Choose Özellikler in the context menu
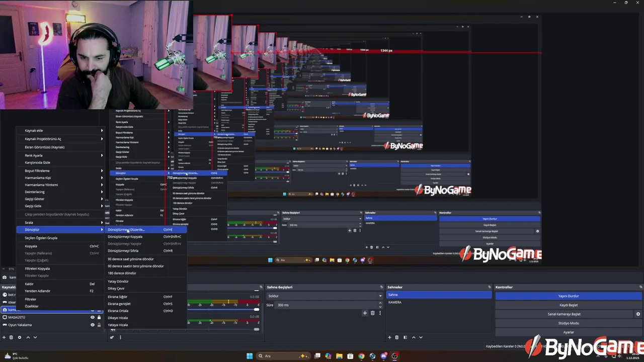644x362 pixels. point(60,306)
